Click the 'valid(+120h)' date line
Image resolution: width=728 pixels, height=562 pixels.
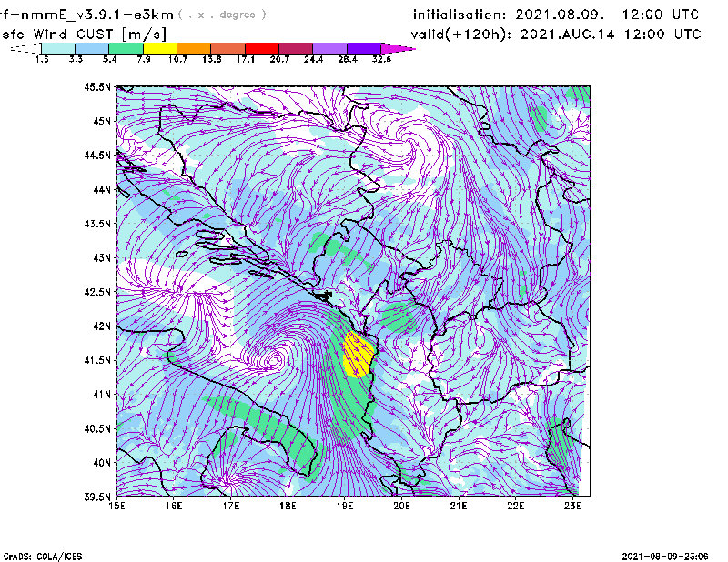(556, 35)
